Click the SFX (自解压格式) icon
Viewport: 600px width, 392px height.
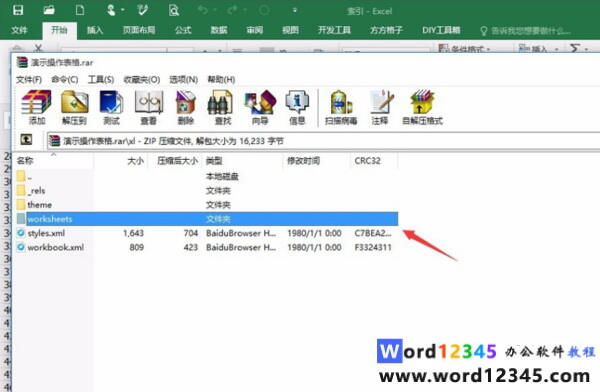point(422,107)
